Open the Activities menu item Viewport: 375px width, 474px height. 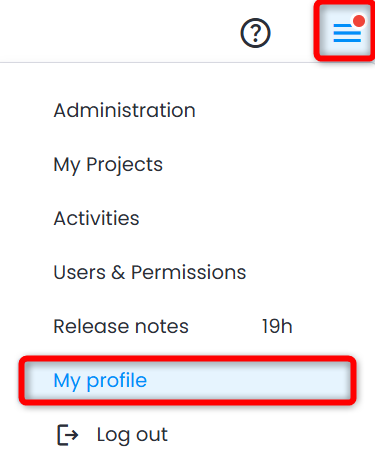96,218
